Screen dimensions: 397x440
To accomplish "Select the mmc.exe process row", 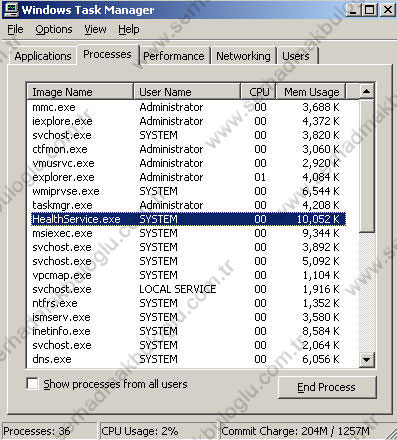I will click(188, 107).
